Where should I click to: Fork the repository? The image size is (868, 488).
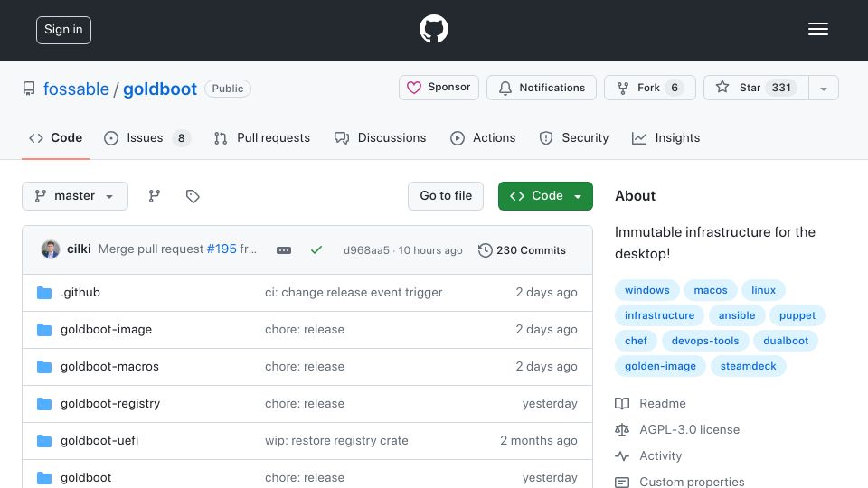click(650, 88)
